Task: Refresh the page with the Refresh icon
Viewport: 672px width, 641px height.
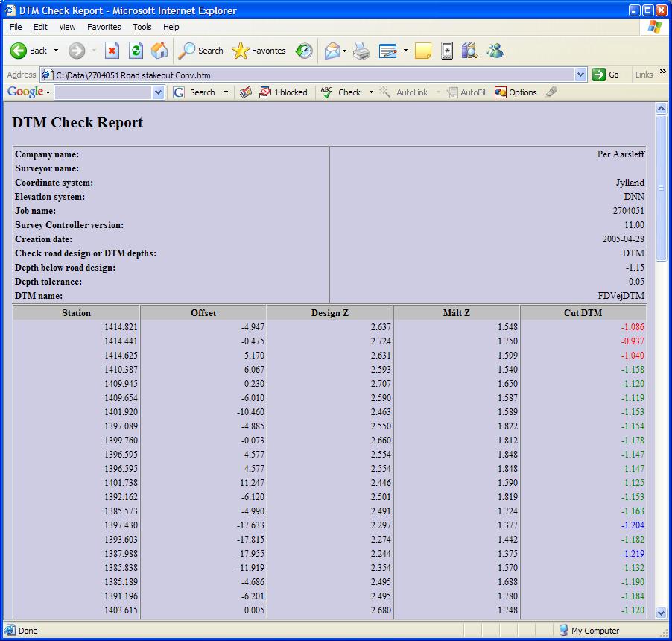Action: 136,51
